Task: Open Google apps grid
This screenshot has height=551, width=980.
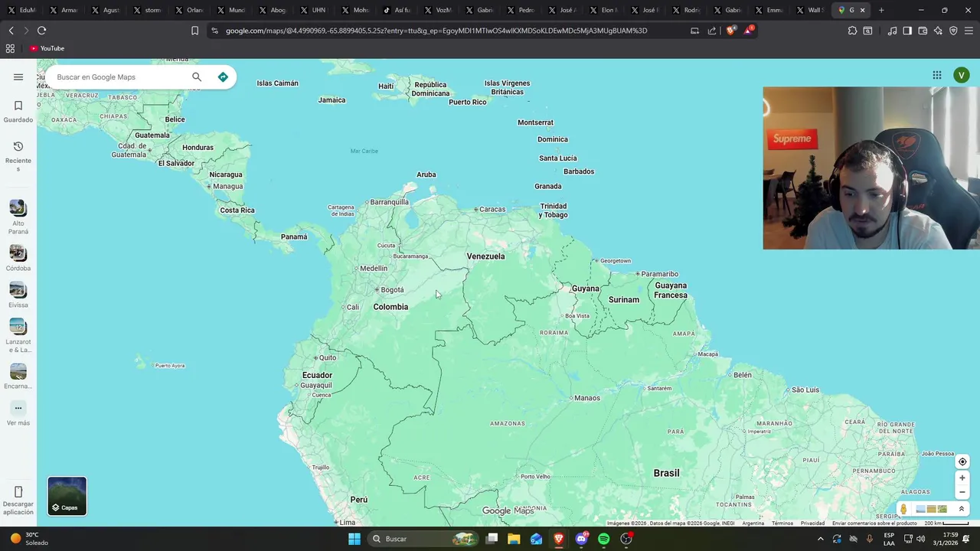Action: [x=937, y=75]
